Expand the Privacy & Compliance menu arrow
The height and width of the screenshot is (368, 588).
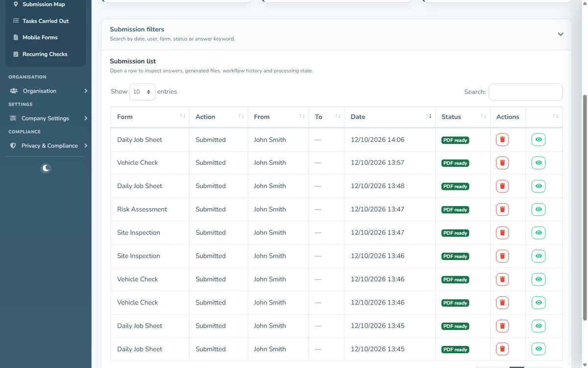(x=86, y=146)
